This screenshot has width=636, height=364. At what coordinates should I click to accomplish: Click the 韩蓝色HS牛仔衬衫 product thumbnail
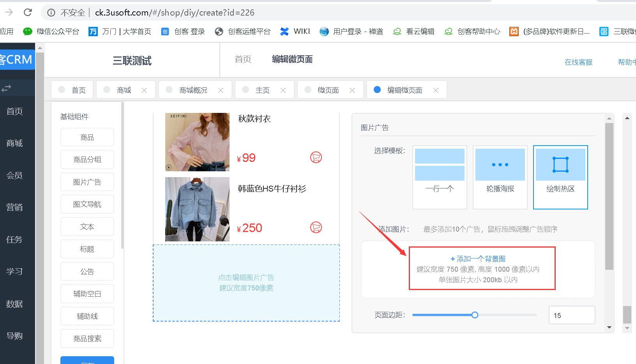197,209
